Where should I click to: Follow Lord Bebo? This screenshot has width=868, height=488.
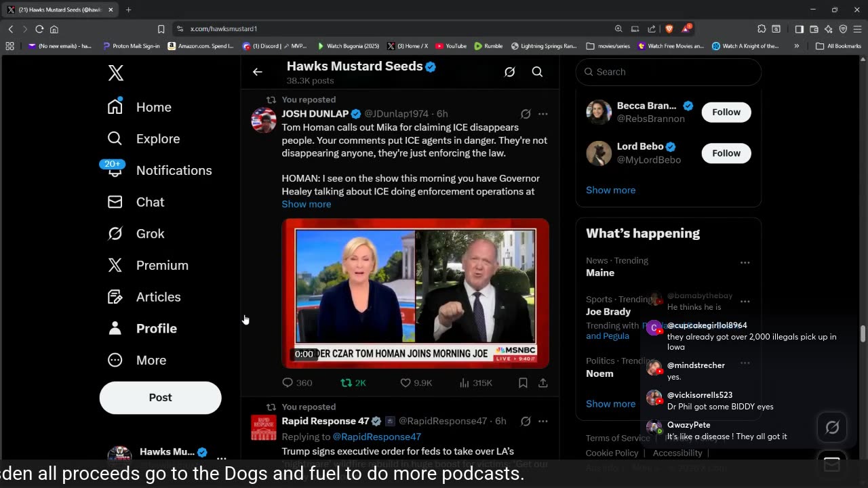(726, 153)
